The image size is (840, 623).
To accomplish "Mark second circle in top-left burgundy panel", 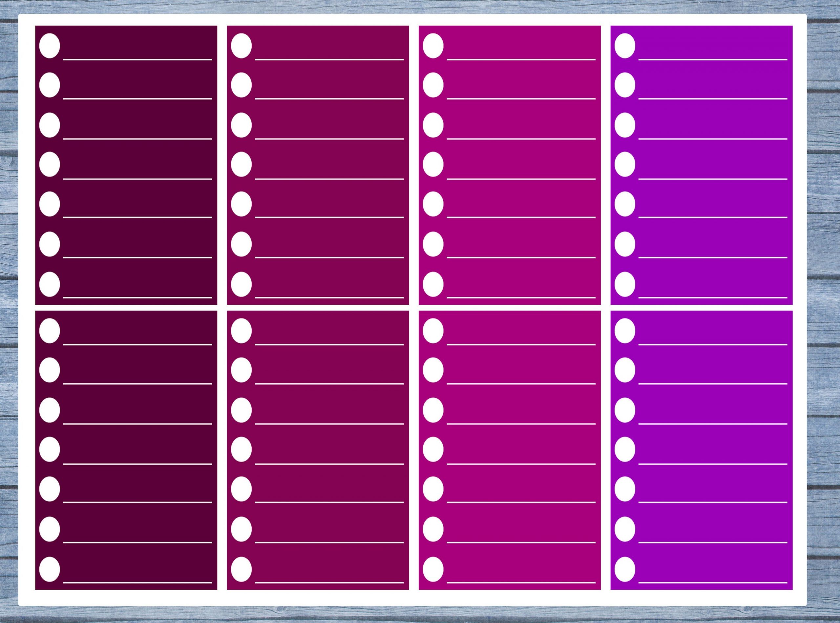I will pos(50,85).
